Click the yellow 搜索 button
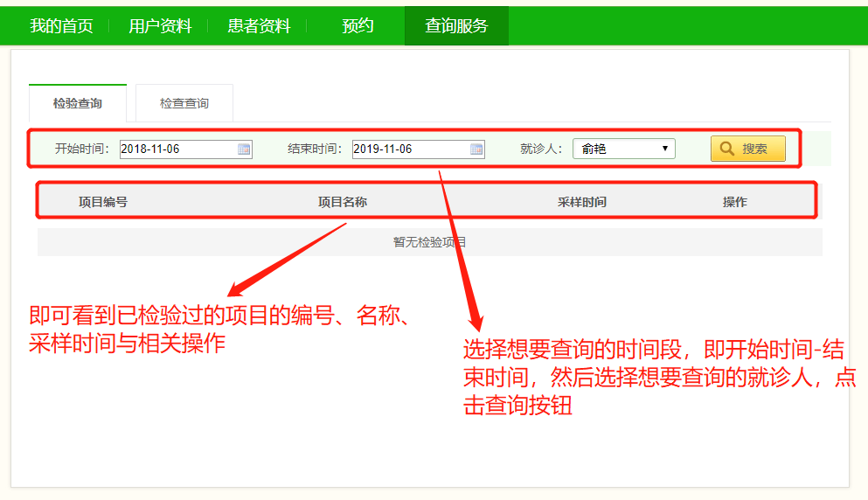 748,149
